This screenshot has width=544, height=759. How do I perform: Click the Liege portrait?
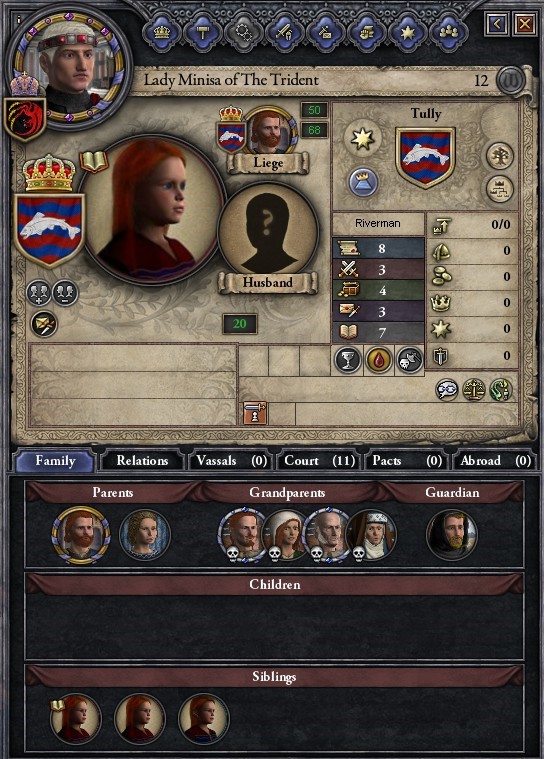point(268,131)
